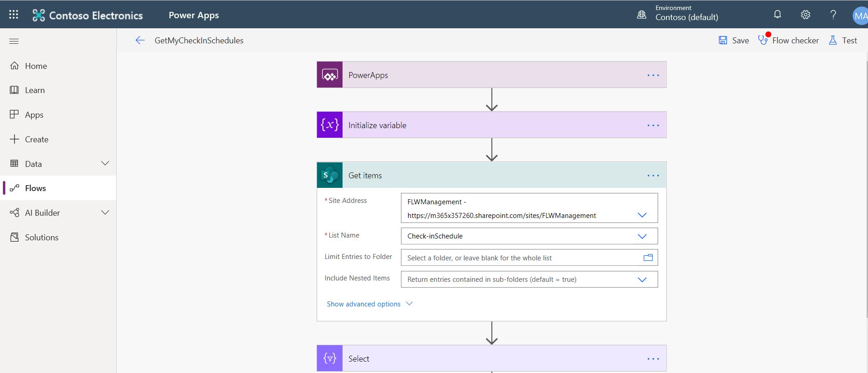The width and height of the screenshot is (868, 373).
Task: Open PowerApps step ellipsis menu
Action: click(x=653, y=75)
